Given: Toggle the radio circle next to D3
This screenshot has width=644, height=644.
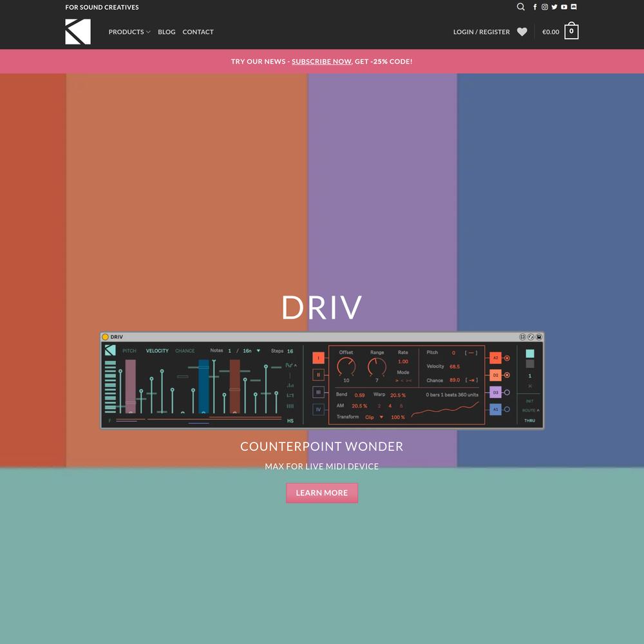Looking at the screenshot, I should click(x=507, y=392).
